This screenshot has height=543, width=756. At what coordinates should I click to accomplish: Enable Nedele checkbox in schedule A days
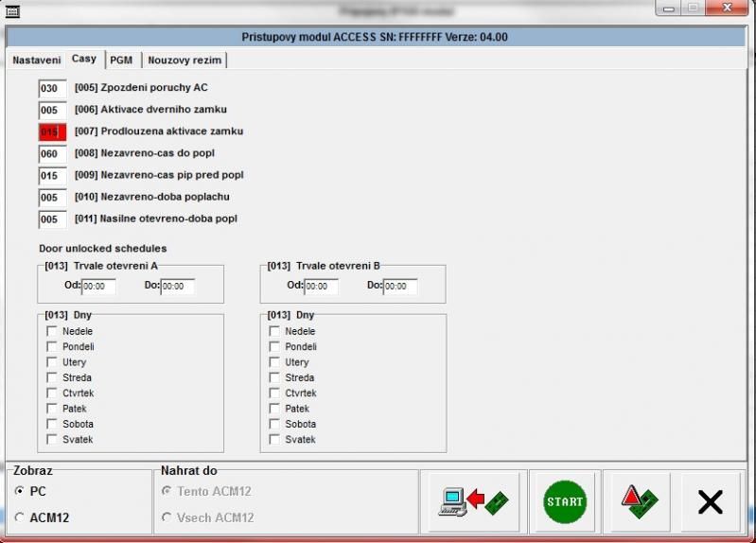click(52, 331)
